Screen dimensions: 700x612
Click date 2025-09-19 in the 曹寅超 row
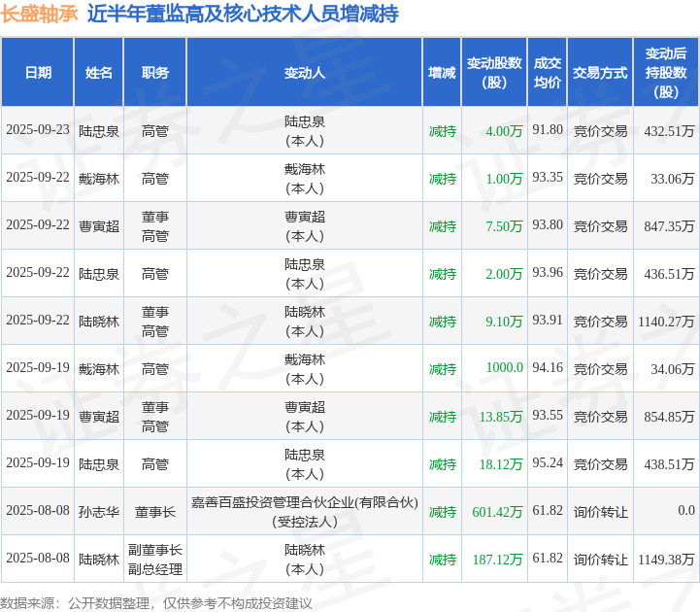click(x=38, y=416)
